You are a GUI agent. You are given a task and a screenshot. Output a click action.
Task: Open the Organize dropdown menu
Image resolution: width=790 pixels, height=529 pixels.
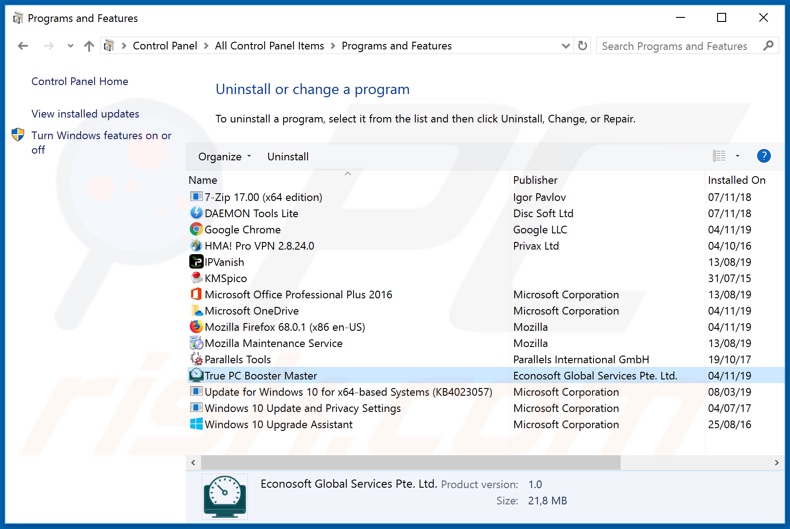(x=224, y=157)
